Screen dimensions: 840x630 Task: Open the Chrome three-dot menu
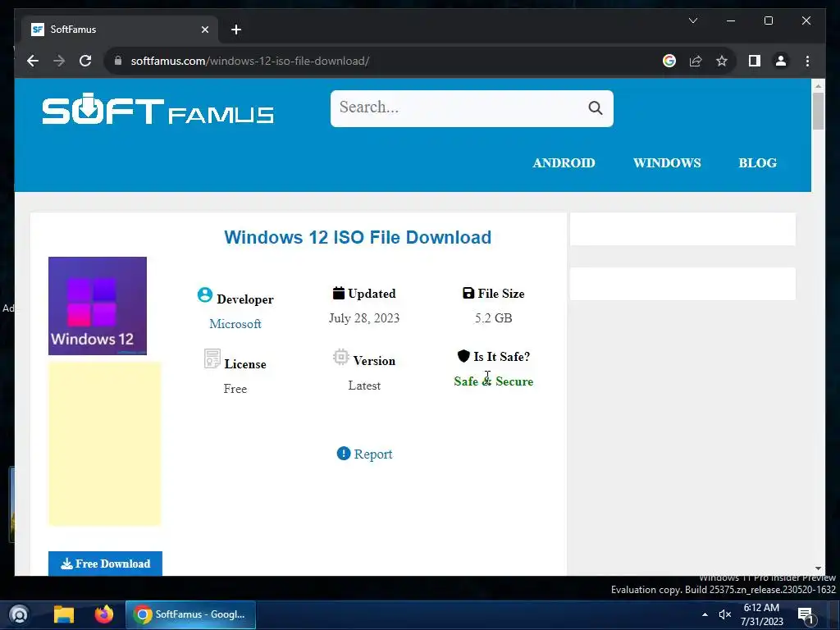click(807, 61)
